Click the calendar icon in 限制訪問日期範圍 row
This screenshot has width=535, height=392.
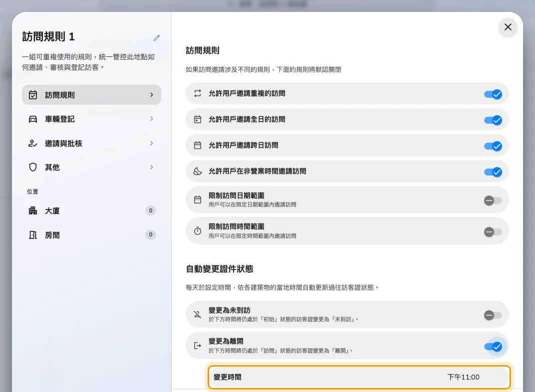click(x=198, y=199)
